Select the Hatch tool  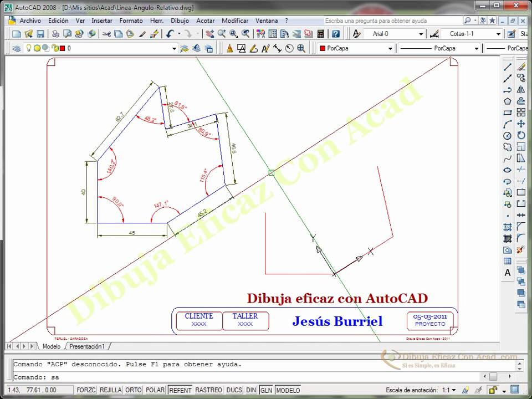pyautogui.click(x=507, y=227)
